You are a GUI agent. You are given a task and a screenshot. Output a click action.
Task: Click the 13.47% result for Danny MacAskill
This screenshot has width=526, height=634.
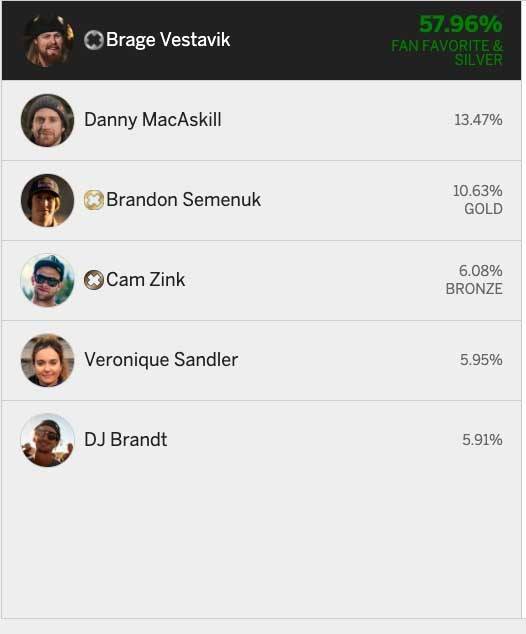(478, 120)
